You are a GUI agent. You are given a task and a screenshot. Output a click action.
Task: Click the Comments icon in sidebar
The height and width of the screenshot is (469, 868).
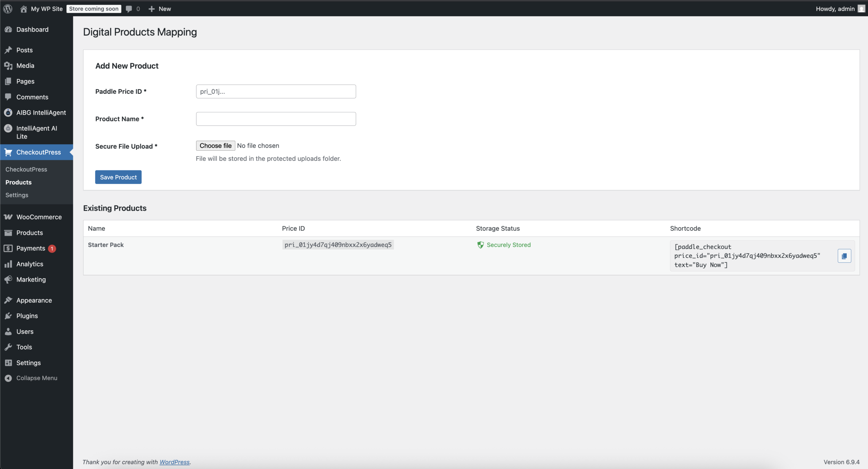coord(8,97)
